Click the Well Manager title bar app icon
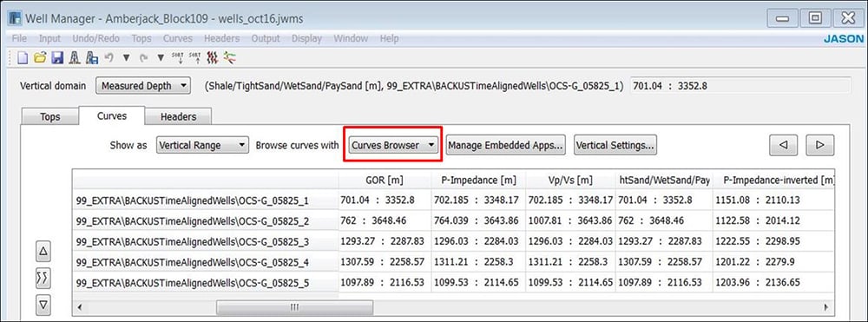This screenshot has height=322, width=868. (16, 18)
